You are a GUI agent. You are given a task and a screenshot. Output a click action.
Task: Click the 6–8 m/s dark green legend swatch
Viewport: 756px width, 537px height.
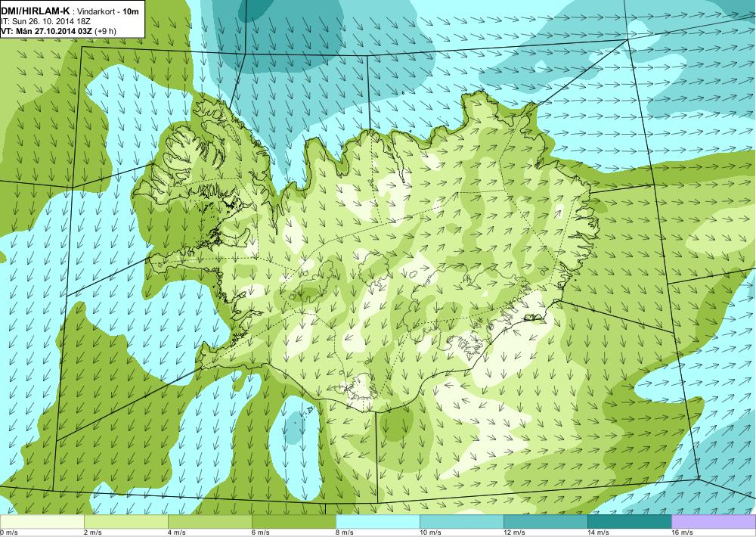[293, 522]
